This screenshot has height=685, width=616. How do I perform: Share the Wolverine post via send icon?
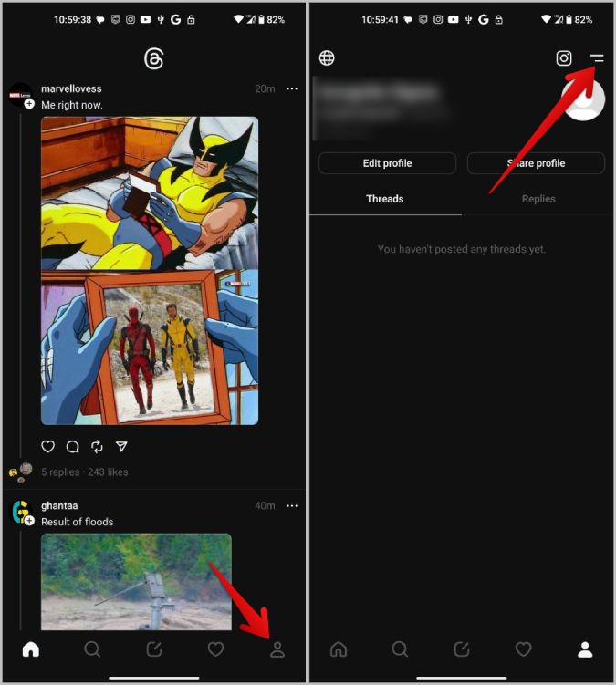(x=121, y=446)
